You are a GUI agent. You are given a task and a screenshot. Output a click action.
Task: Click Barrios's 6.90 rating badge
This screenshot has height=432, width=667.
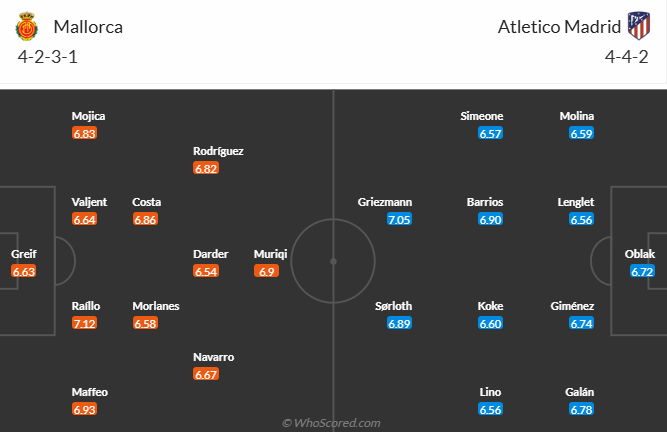(490, 219)
